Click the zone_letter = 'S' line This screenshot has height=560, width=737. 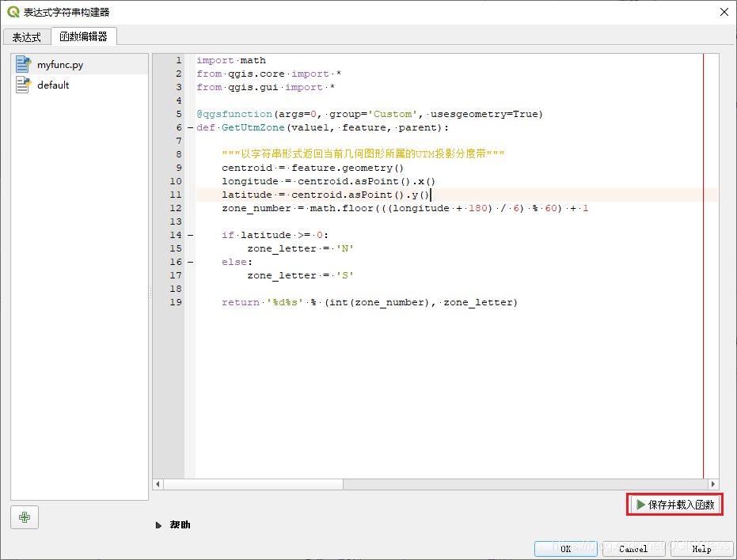click(301, 276)
